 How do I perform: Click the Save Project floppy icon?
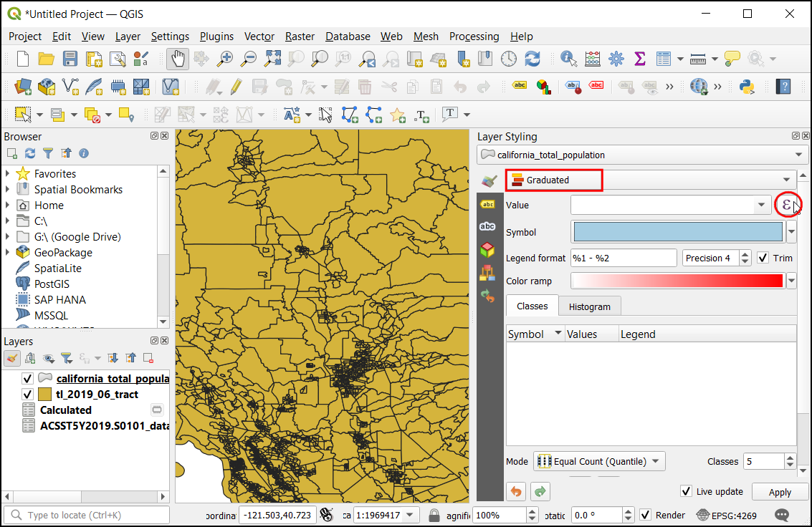tap(70, 59)
